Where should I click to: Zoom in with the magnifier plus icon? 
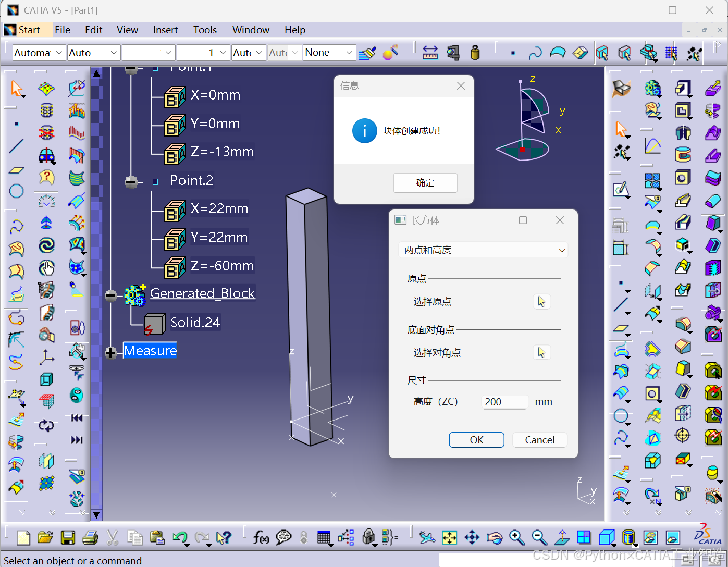click(517, 537)
